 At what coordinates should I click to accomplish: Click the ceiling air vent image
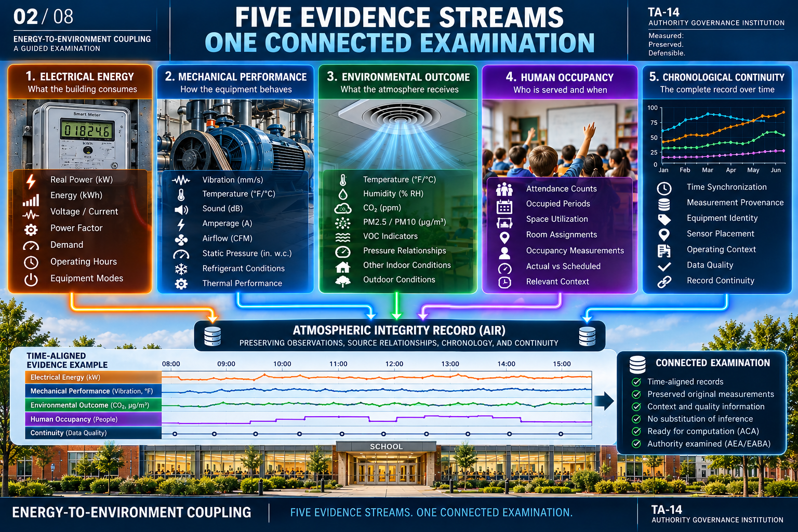click(x=398, y=134)
